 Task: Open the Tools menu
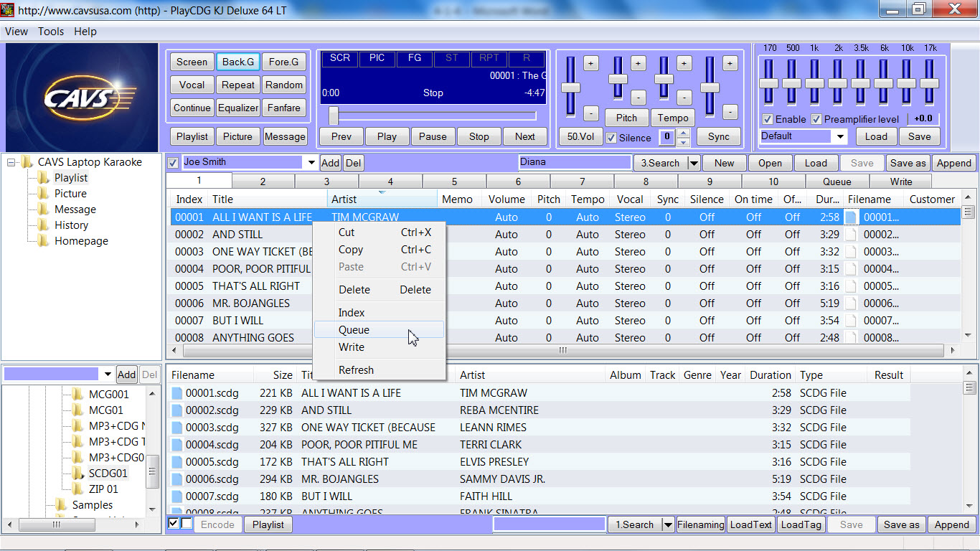pyautogui.click(x=51, y=32)
